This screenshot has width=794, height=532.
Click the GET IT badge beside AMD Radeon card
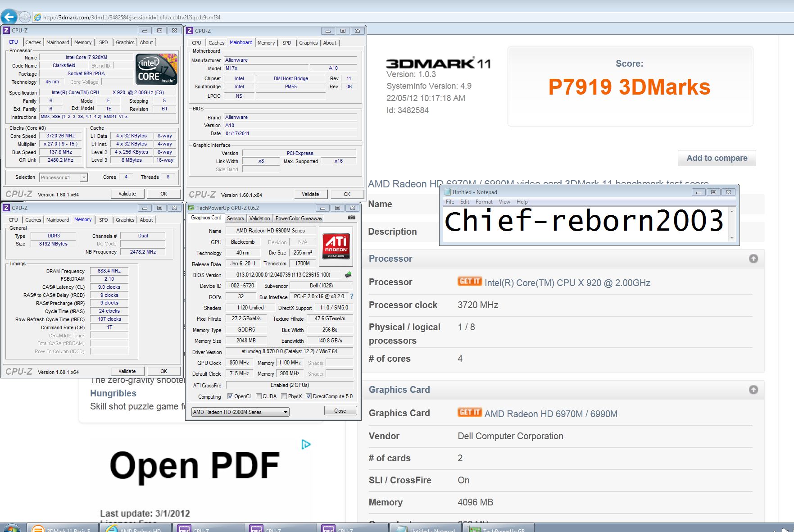tap(470, 412)
